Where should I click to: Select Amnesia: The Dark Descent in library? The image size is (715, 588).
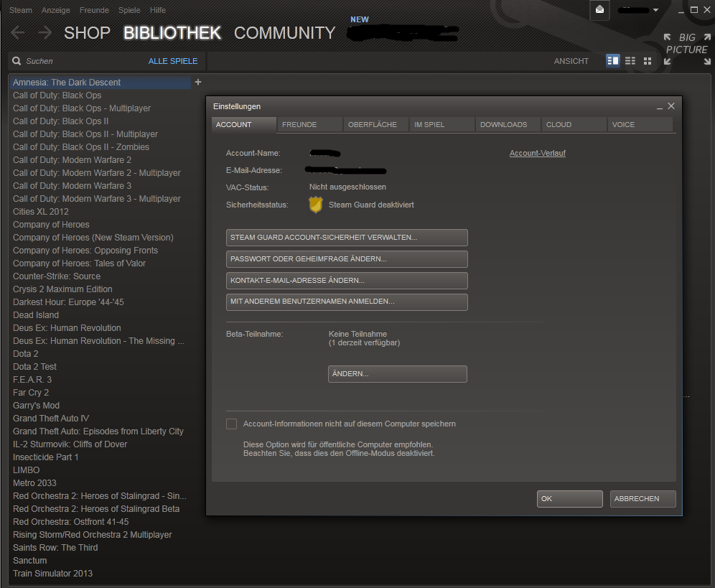click(101, 83)
